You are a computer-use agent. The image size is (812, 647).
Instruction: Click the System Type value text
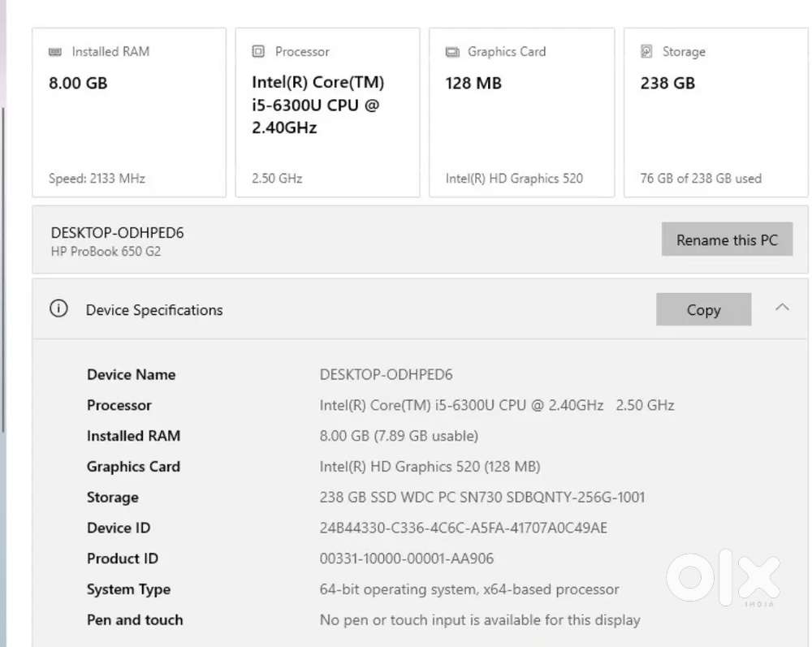pos(469,589)
